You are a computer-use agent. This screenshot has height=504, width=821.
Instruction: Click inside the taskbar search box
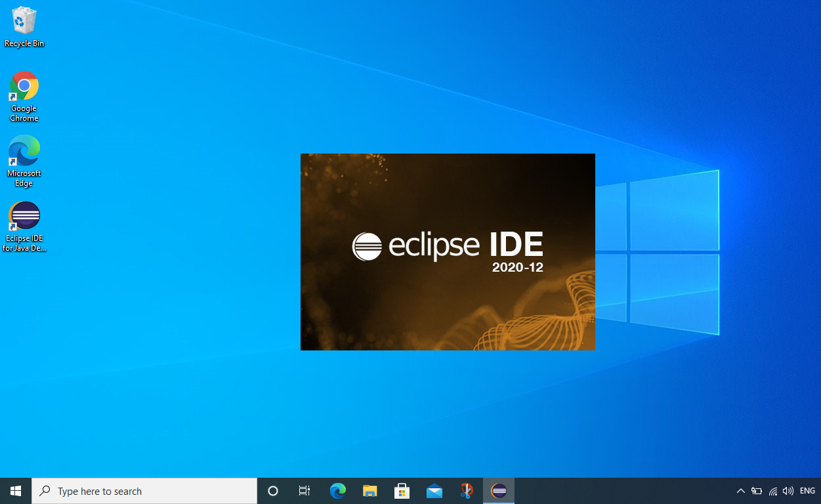point(144,490)
